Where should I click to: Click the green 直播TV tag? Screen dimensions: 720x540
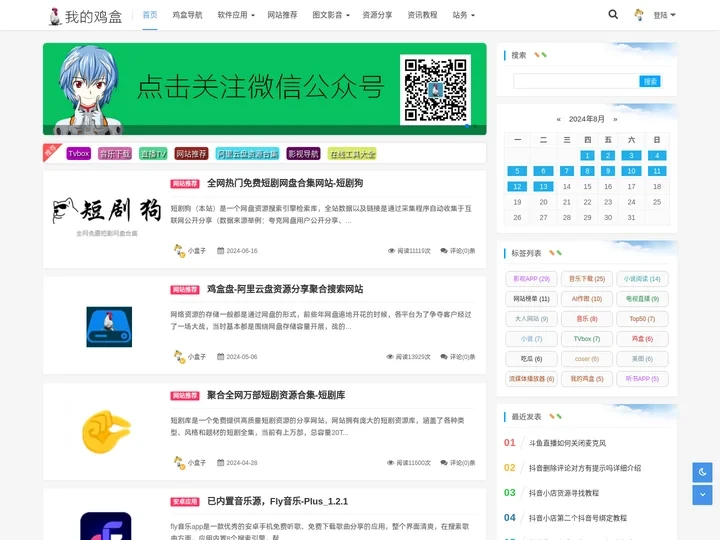pyautogui.click(x=153, y=153)
